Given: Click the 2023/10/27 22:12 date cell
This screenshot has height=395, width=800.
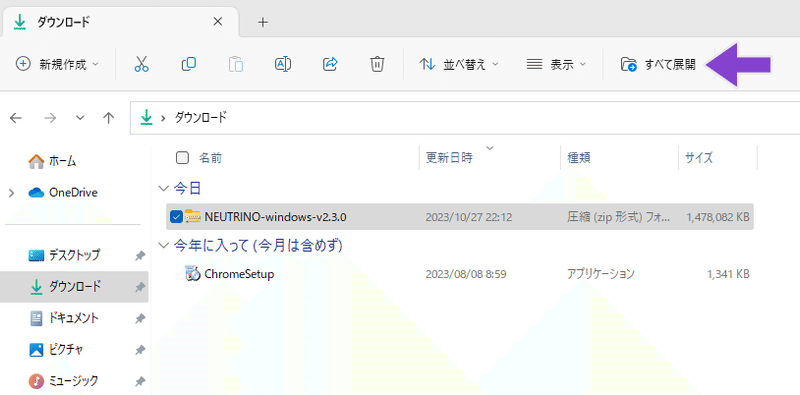Looking at the screenshot, I should click(469, 217).
